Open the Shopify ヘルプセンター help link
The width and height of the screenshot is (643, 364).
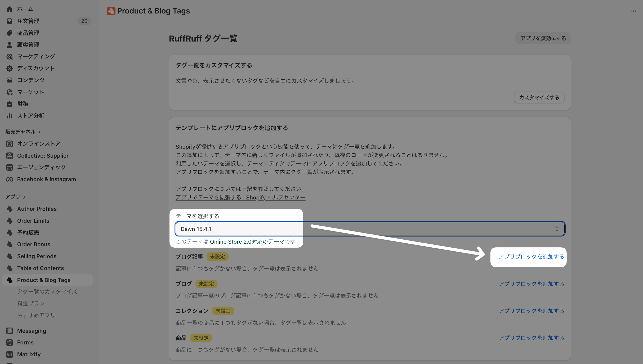tap(240, 197)
